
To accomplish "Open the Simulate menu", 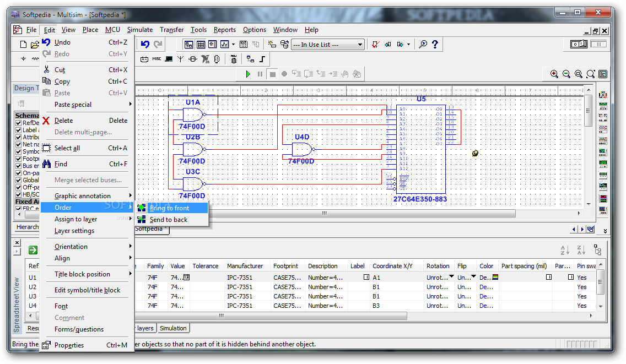I will (140, 30).
